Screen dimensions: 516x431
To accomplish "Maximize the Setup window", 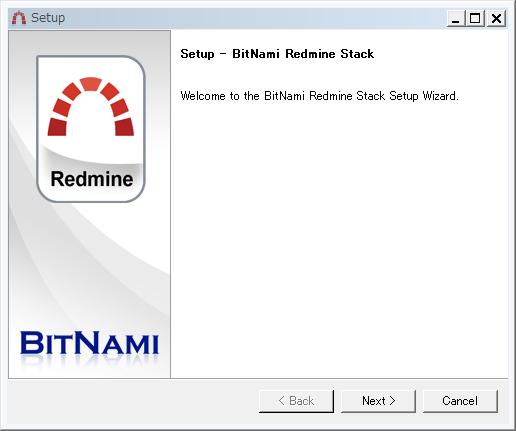I will (x=475, y=18).
